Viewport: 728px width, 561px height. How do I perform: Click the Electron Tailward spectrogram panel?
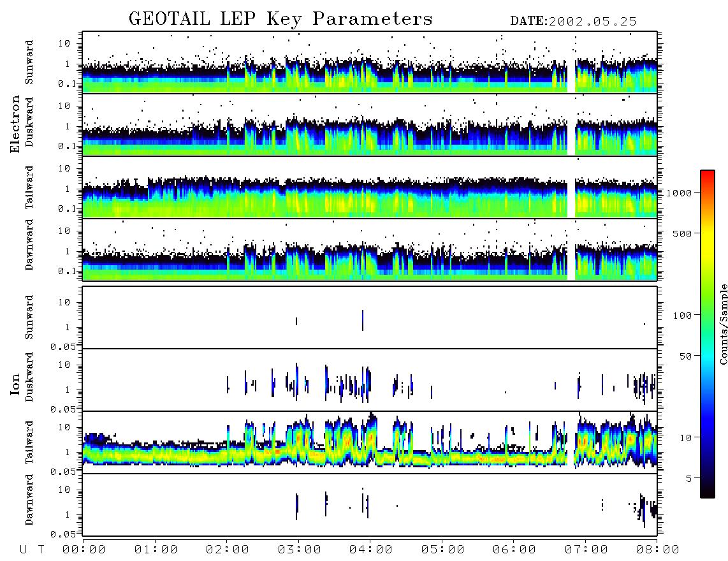pyautogui.click(x=370, y=187)
